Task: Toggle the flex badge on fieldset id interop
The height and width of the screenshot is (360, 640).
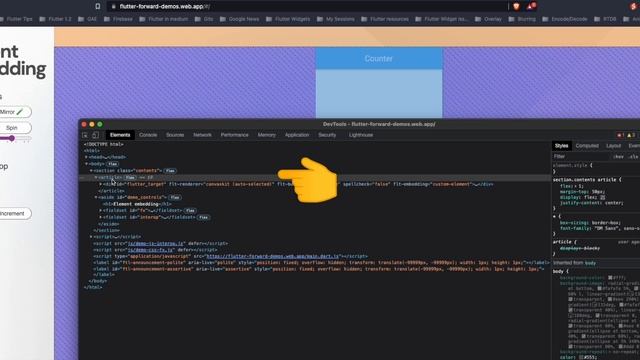Action: tap(203, 217)
